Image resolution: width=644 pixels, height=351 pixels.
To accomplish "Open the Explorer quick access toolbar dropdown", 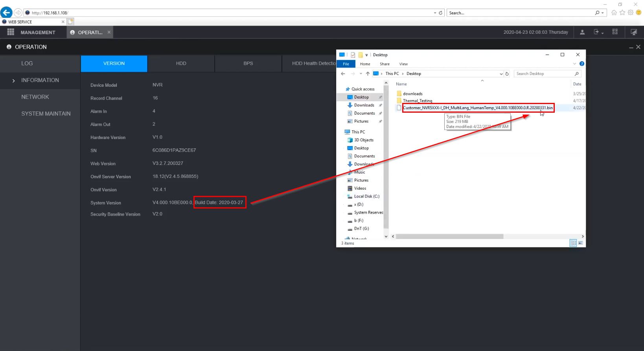I will [366, 55].
